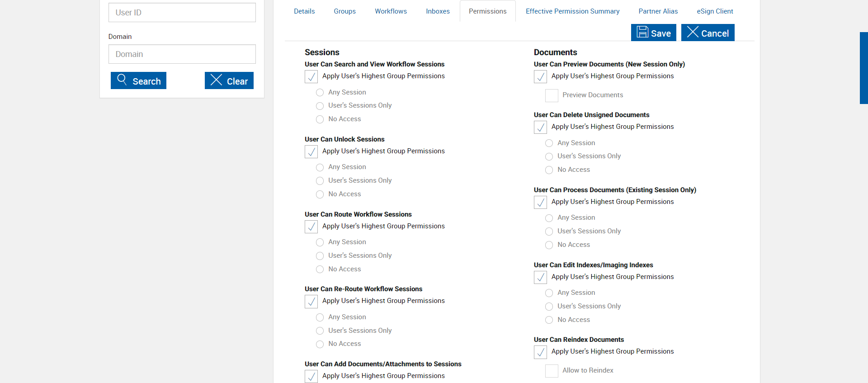Image resolution: width=868 pixels, height=383 pixels.
Task: Click the magnifier icon on Search button
Action: [x=122, y=80]
